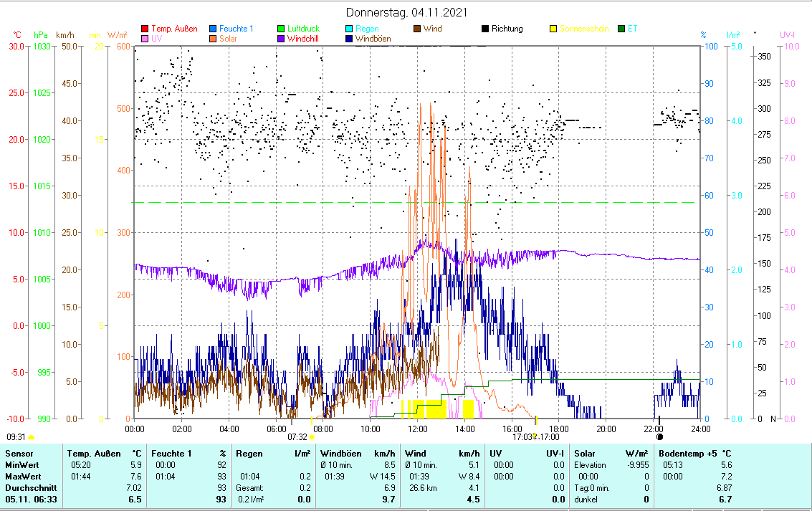Click the chart title "Donnerstag, 04.11.2021"
The image size is (812, 511).
click(406, 12)
